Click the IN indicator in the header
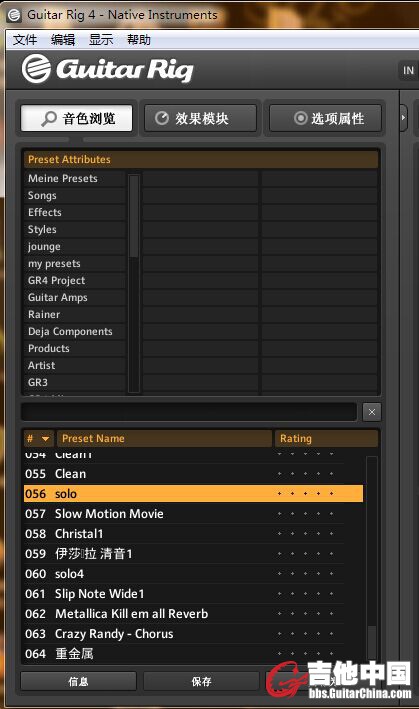 coord(408,71)
